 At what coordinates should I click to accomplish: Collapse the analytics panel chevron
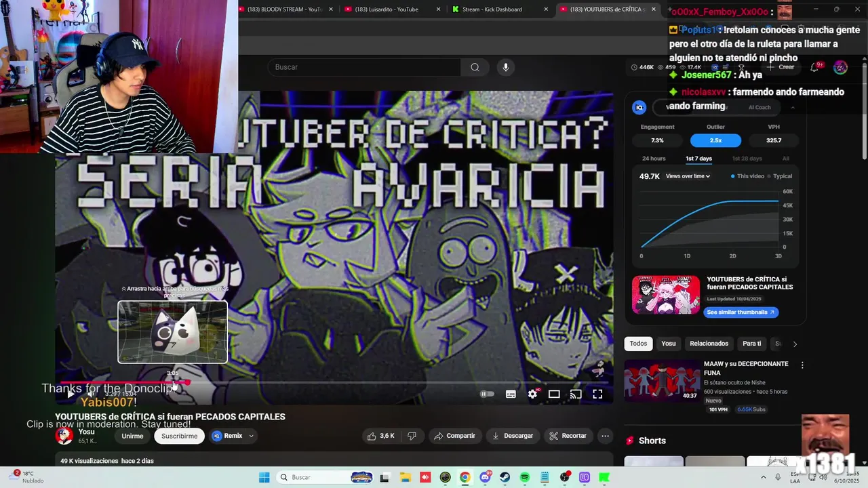point(793,107)
